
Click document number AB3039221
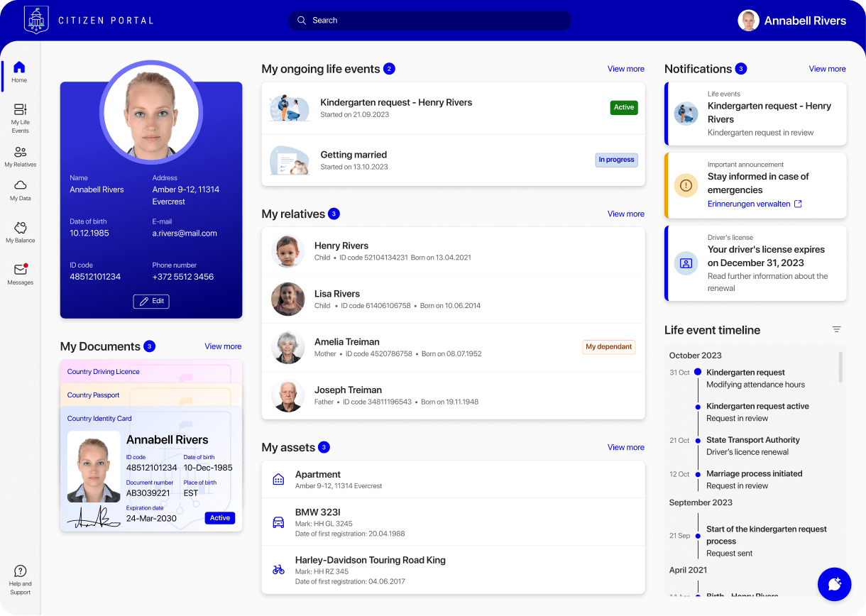[148, 493]
